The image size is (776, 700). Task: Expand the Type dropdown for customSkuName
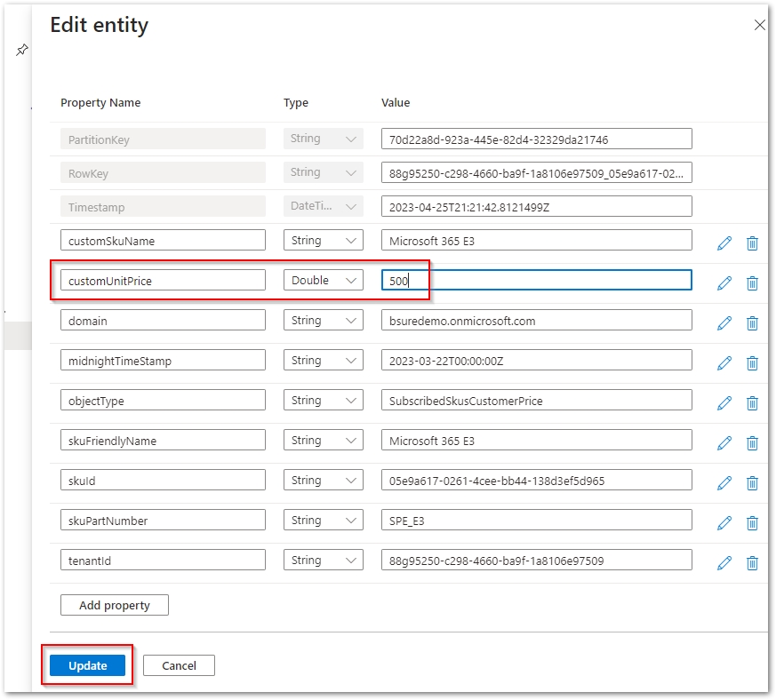[x=324, y=240]
